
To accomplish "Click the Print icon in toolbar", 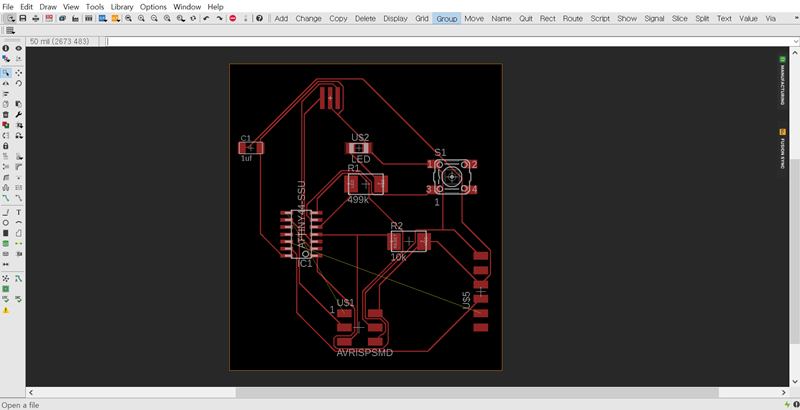I will coord(35,18).
